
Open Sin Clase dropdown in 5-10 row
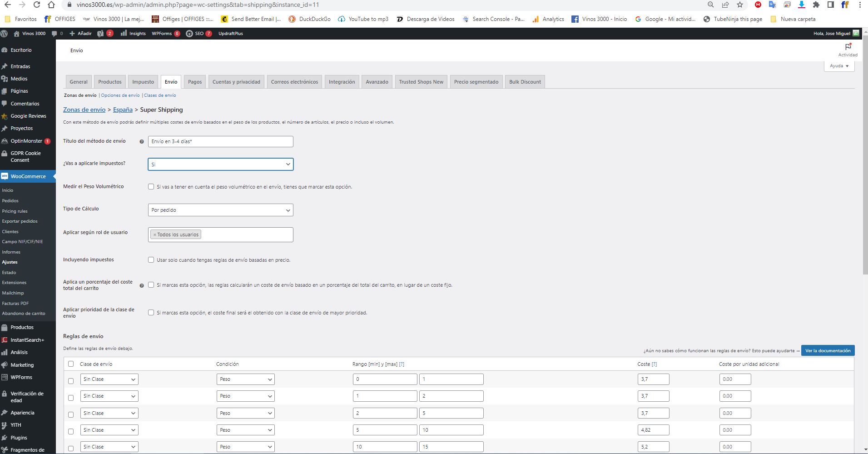coord(109,430)
